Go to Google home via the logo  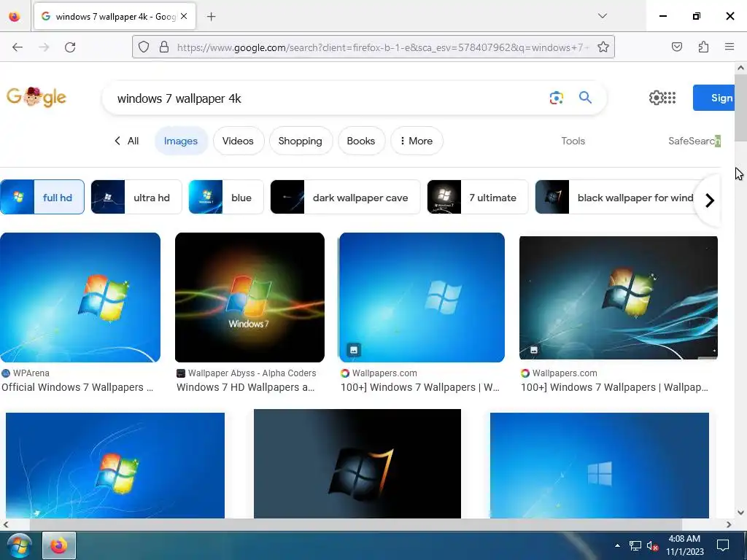pos(36,97)
